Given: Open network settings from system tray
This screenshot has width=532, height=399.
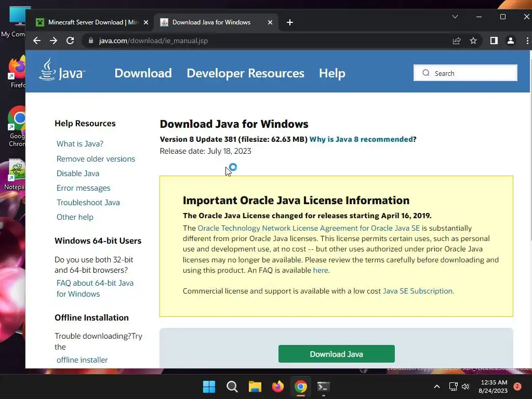Looking at the screenshot, I should pos(453,387).
